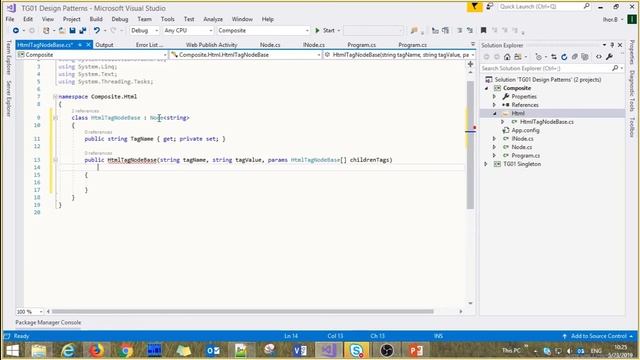640x360 pixels.
Task: Open the Edit menu
Action: click(x=28, y=19)
